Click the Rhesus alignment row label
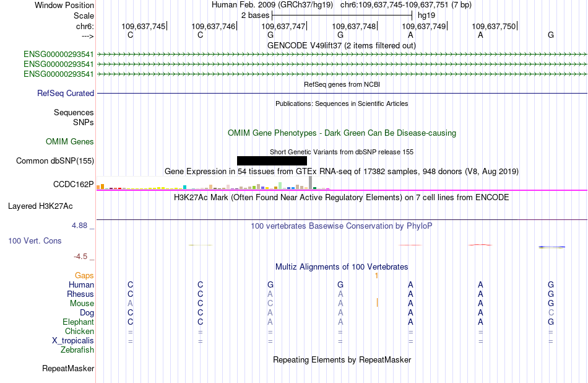This screenshot has height=383, width=588. click(80, 294)
